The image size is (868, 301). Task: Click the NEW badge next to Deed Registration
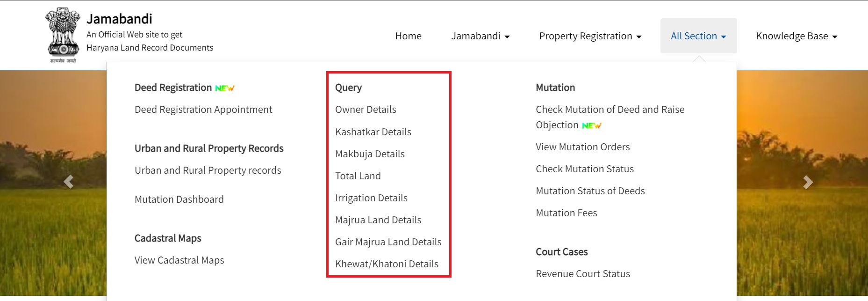tap(224, 87)
